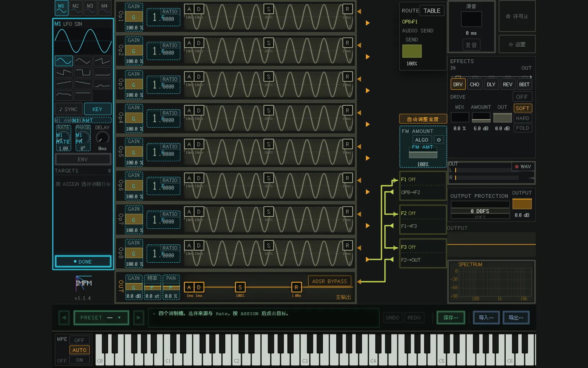Adjust the FM AMT slider
This screenshot has height=368, width=588.
tap(423, 154)
